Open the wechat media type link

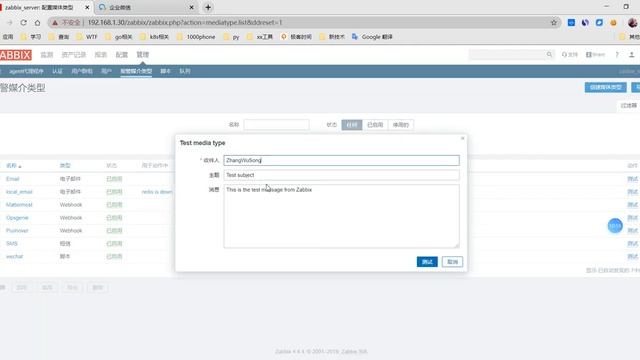[15, 256]
